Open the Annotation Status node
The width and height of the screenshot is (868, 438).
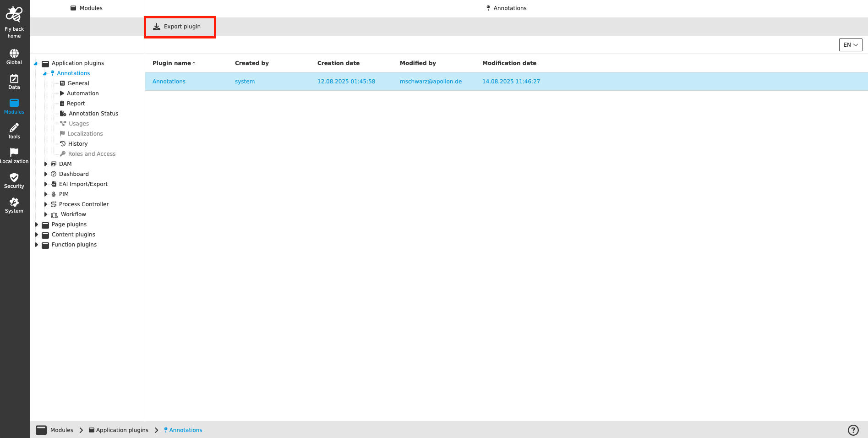coord(93,113)
